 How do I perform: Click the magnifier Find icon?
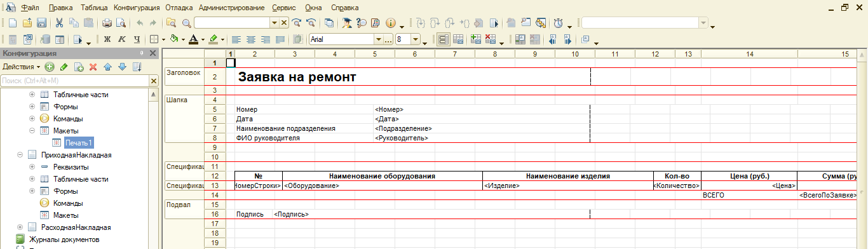pyautogui.click(x=186, y=23)
